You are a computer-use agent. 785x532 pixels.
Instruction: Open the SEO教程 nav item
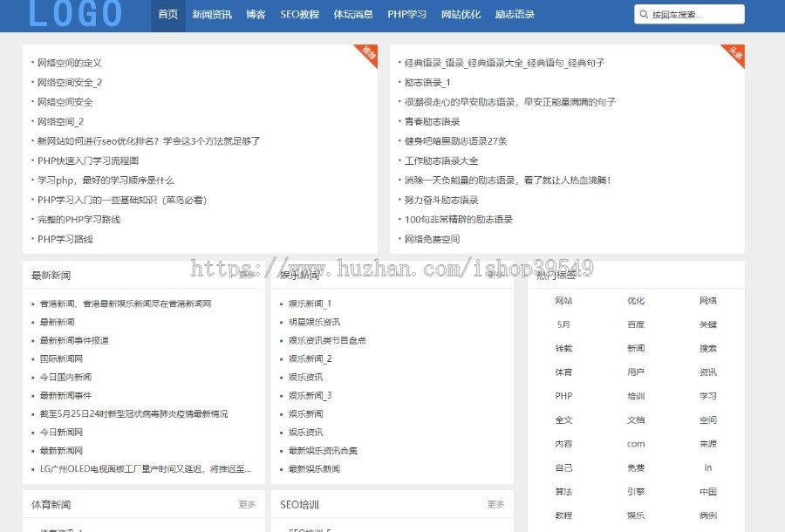pyautogui.click(x=299, y=15)
